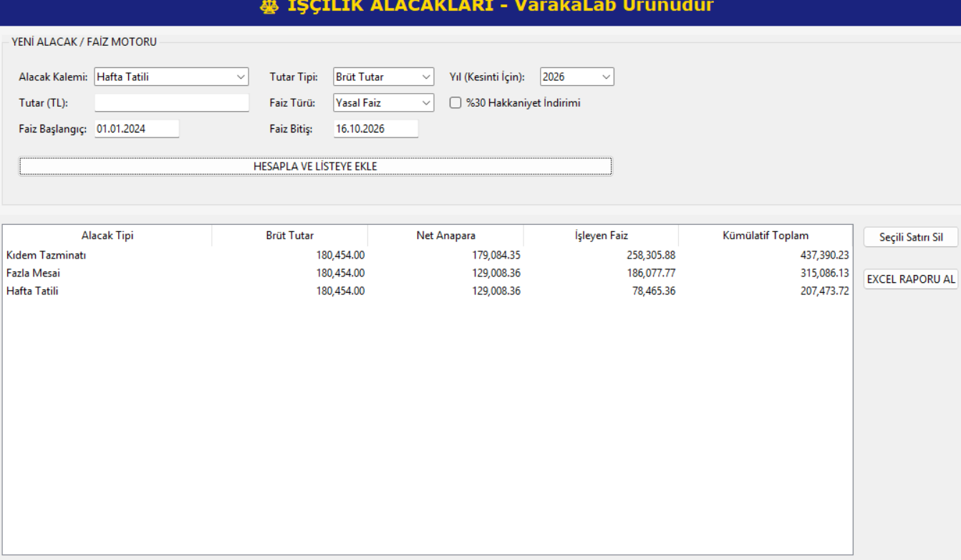The width and height of the screenshot is (961, 560).
Task: Click the Faiz Türü label
Action: 292,102
